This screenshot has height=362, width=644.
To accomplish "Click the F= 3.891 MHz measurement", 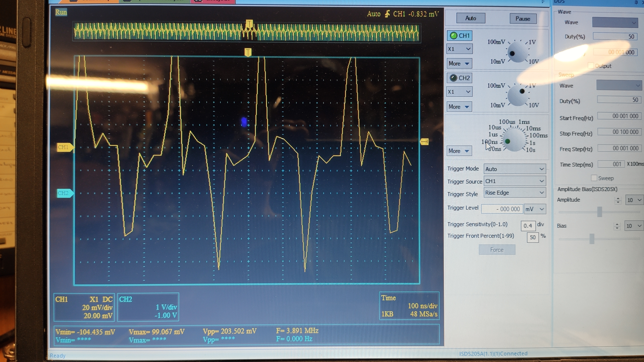I will [297, 331].
